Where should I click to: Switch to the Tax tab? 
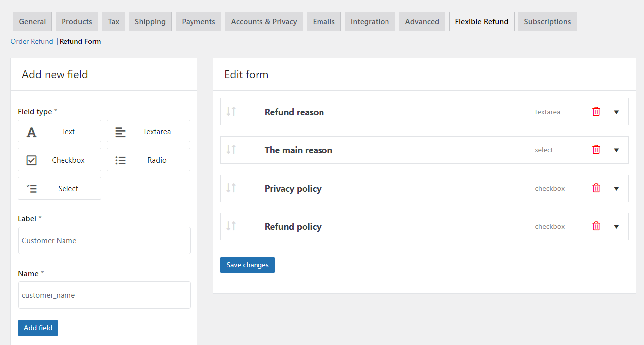pos(114,22)
